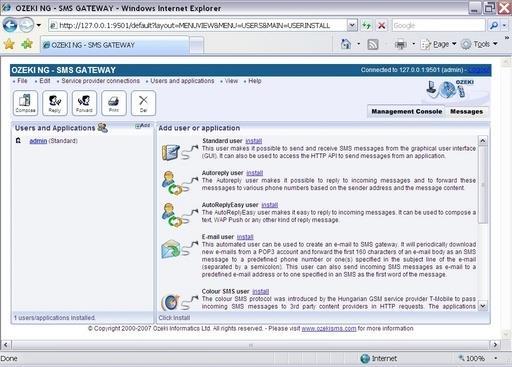Click the '1 users/applications installed' status text
512x367 pixels.
[54, 318]
